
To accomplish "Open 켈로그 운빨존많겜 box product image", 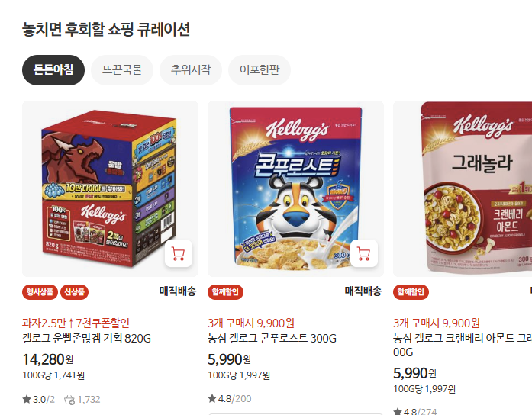I will (x=110, y=189).
